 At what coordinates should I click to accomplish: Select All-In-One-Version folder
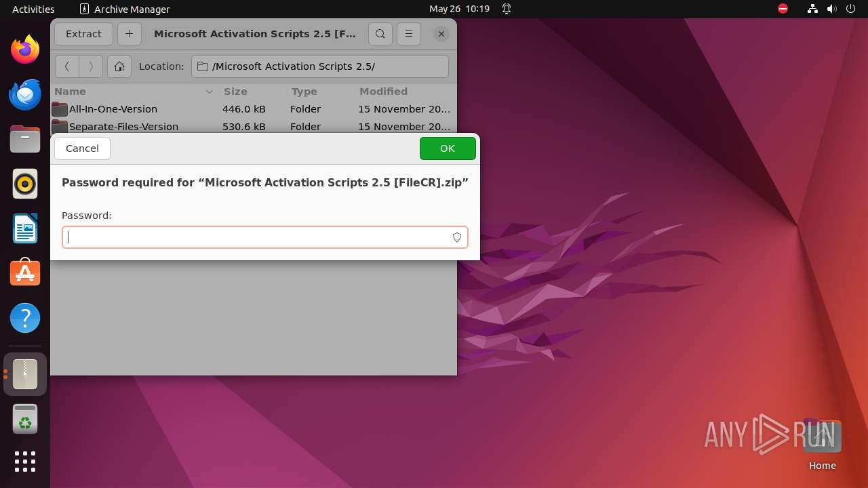113,109
